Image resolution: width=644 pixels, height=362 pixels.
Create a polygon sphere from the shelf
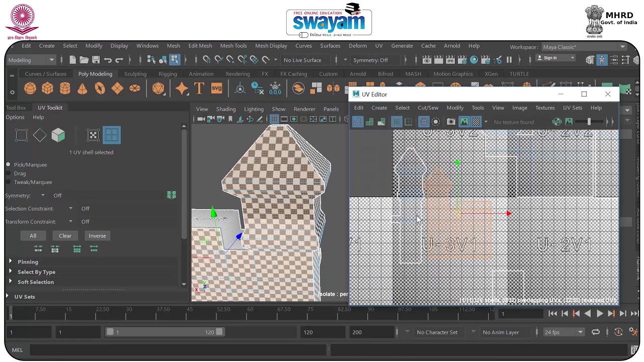point(30,88)
